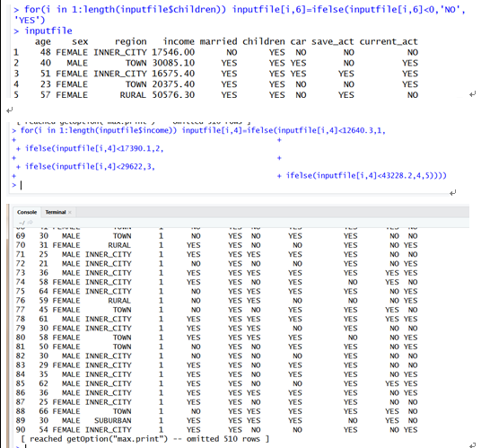Click the 'for(i in 1:length(inputfile$children))' command
The image size is (490, 448).
125,9
